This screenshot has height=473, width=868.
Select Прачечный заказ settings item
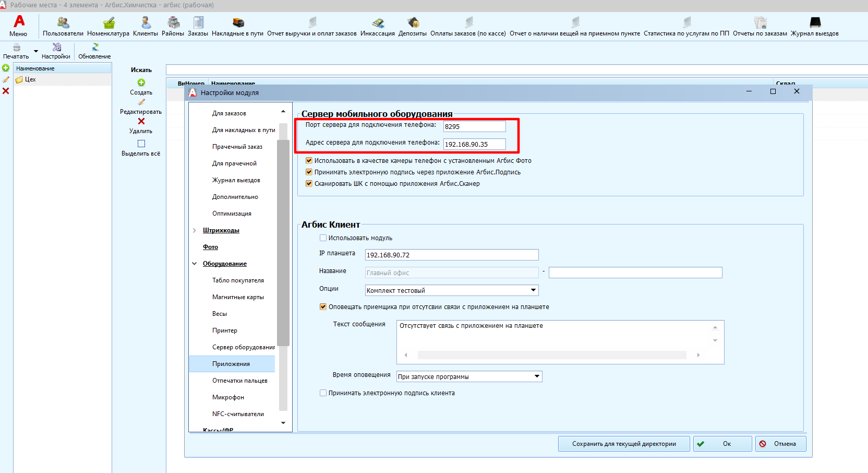click(237, 147)
